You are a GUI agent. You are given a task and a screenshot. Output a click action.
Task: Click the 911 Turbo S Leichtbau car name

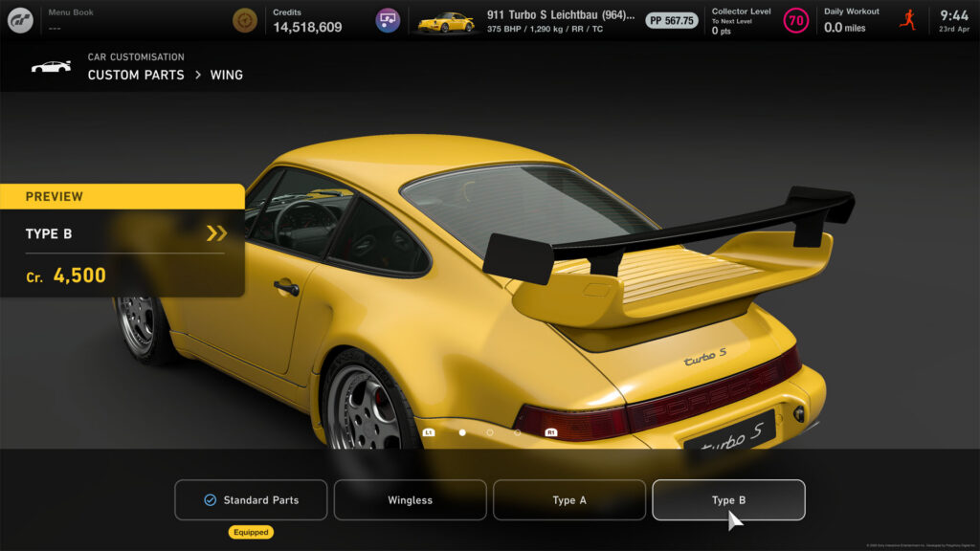561,14
